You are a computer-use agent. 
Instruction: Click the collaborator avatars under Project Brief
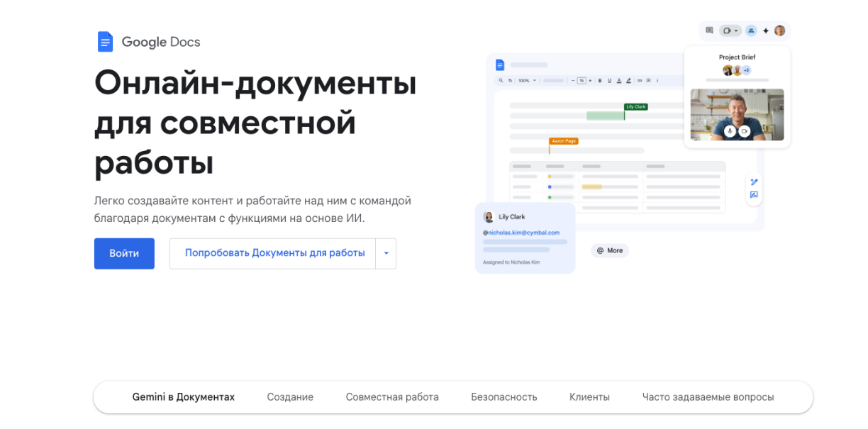(x=732, y=70)
